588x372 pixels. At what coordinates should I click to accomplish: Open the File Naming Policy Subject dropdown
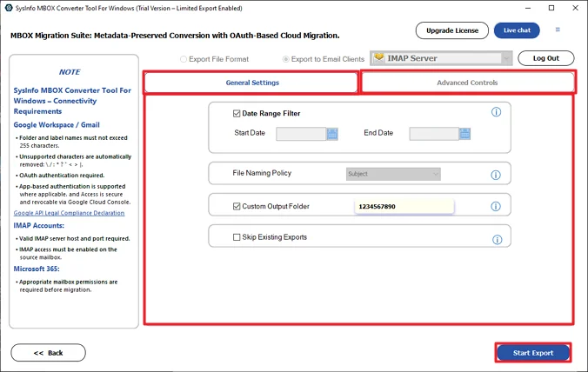coord(393,174)
